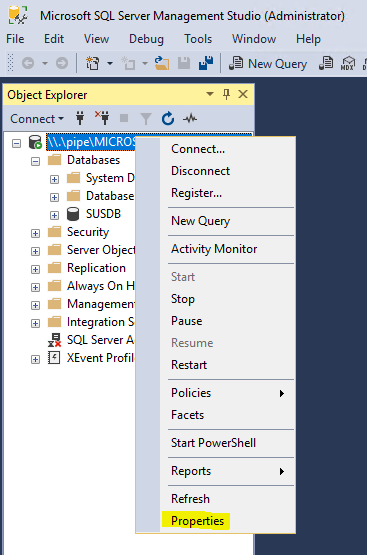Open the Object Explorer window position dropdown arrow
The height and width of the screenshot is (555, 367).
tap(210, 94)
